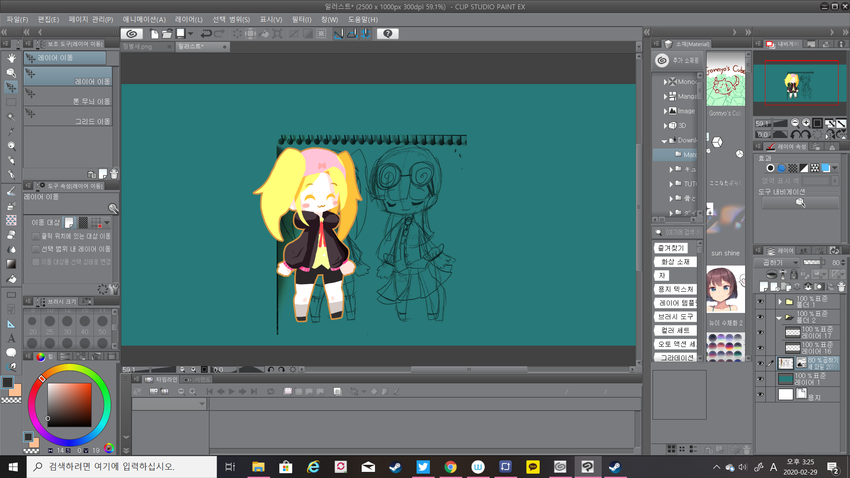
Task: Toggle visibility of selected 80% 곱하기 layer
Action: click(x=761, y=363)
